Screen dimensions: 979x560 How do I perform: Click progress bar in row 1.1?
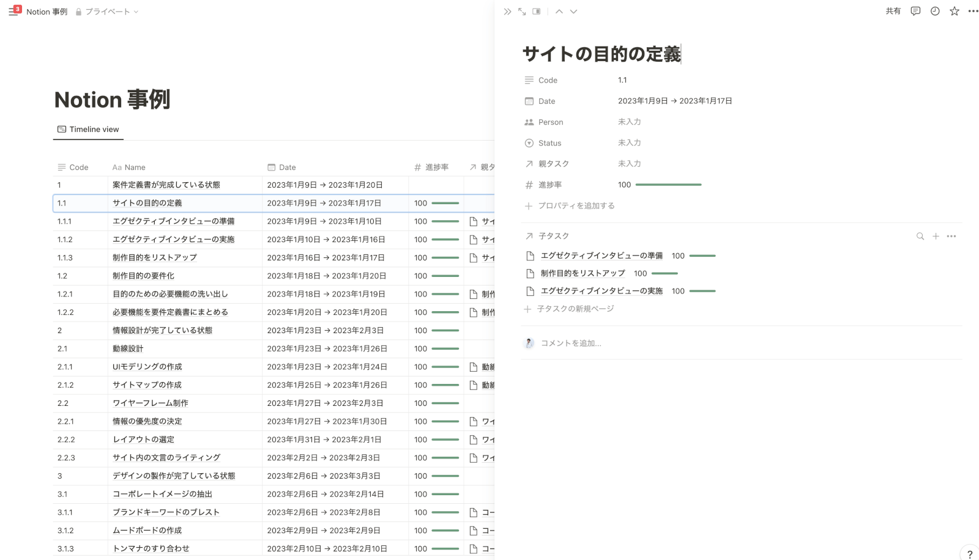pos(445,203)
